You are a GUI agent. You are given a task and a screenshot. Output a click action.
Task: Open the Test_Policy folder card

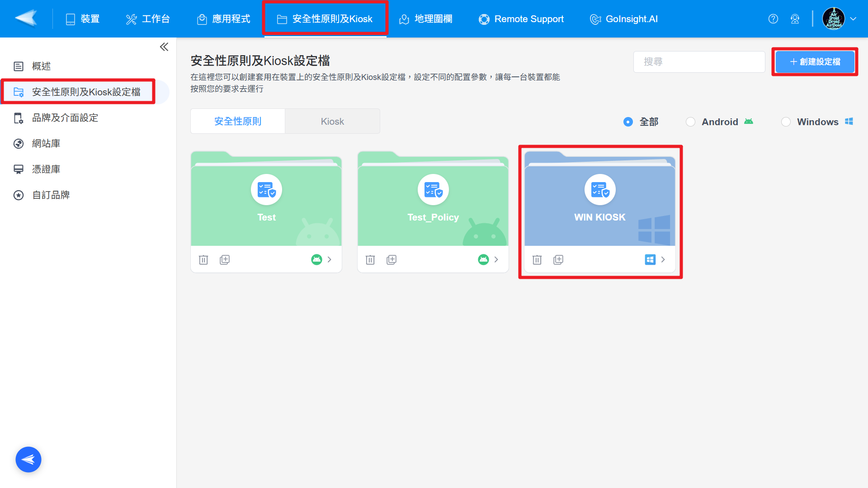pos(433,206)
